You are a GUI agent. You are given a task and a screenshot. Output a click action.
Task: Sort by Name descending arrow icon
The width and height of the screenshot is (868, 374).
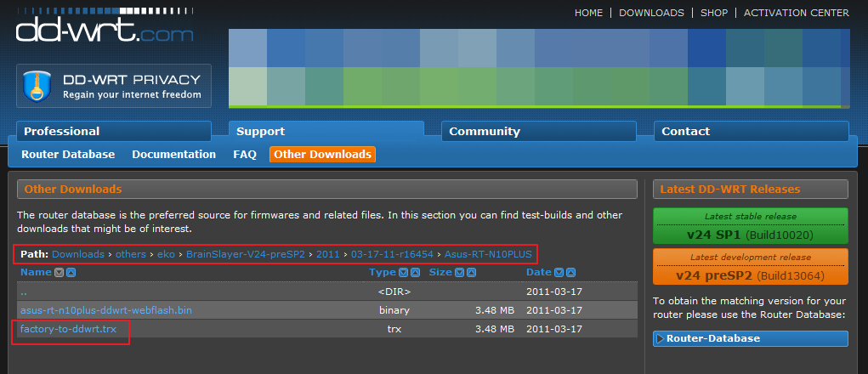point(60,272)
